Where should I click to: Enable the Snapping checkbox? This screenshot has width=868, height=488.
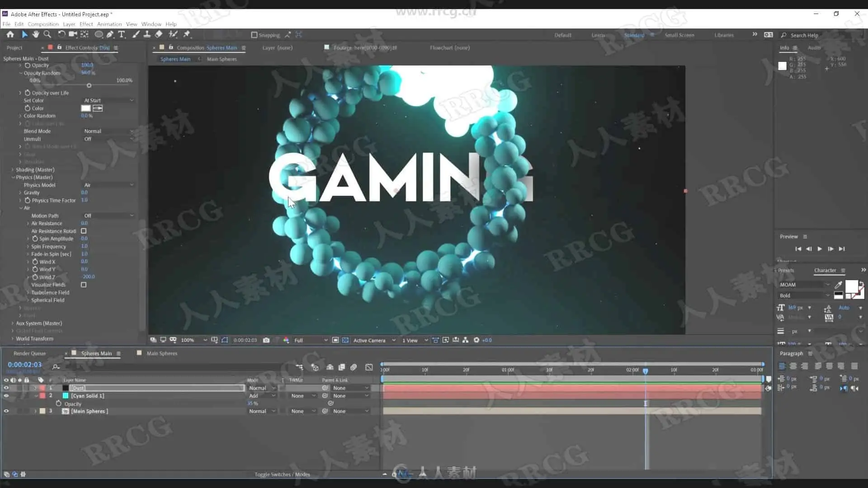254,35
